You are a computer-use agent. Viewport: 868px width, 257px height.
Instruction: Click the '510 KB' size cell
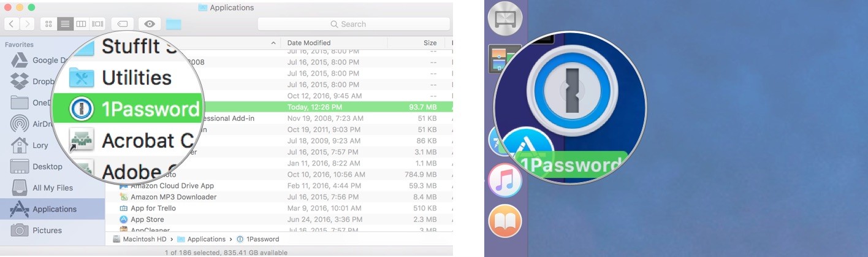click(x=425, y=208)
